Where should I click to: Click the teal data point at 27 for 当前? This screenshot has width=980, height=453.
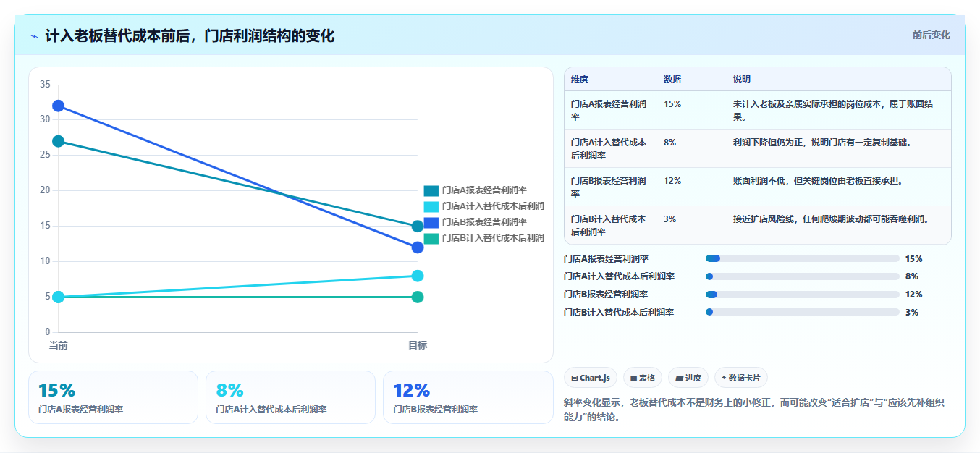59,141
